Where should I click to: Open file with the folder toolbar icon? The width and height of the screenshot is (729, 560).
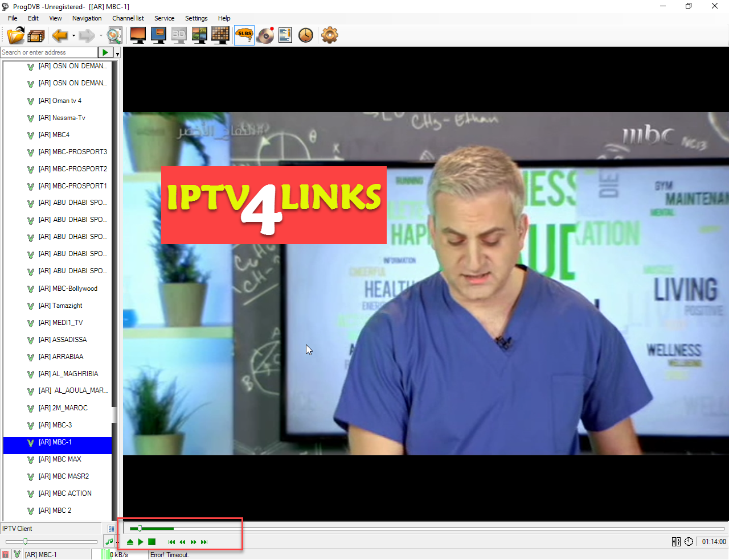(x=15, y=35)
